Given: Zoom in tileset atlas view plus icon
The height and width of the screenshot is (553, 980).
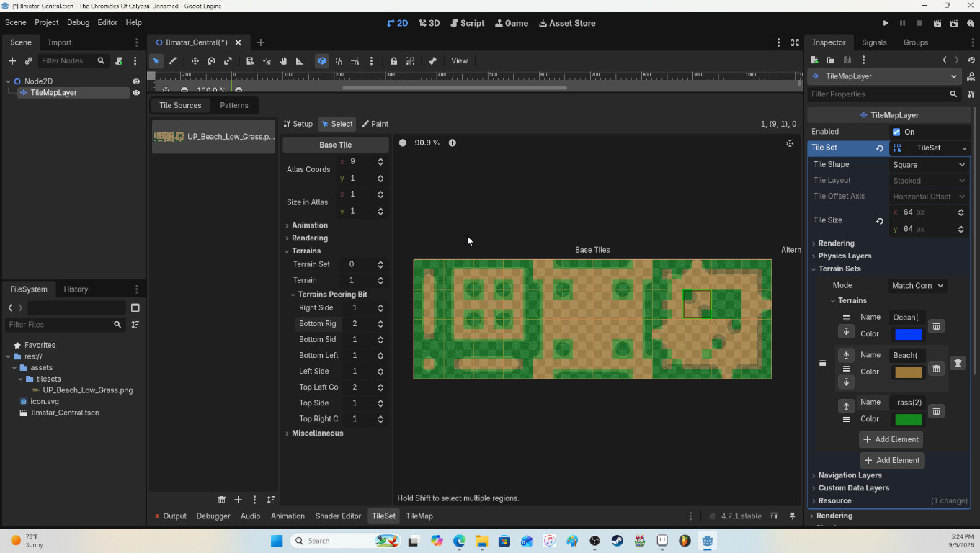Looking at the screenshot, I should [452, 143].
